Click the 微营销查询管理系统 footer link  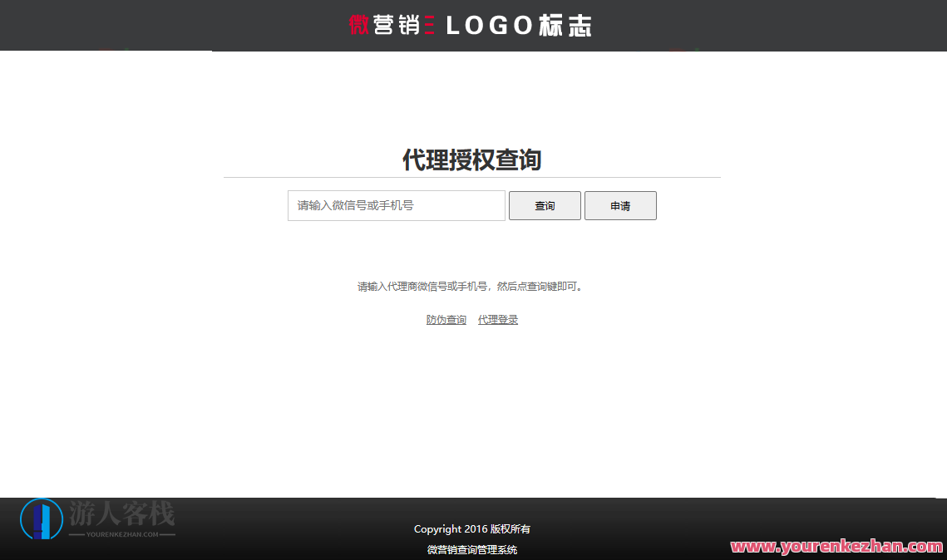point(471,549)
